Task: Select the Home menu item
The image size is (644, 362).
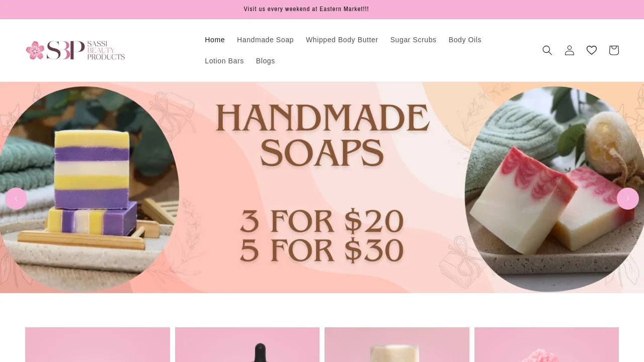Action: [x=215, y=40]
